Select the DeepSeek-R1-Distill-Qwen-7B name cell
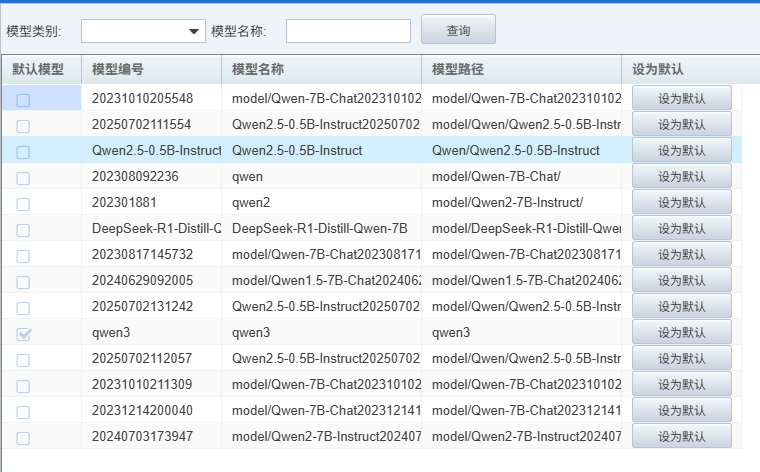760x472 pixels. click(x=319, y=228)
